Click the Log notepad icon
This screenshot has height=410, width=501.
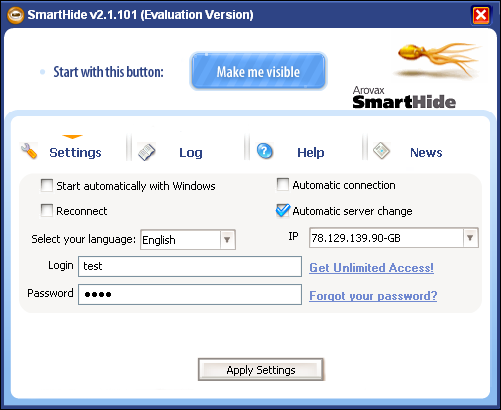click(147, 152)
